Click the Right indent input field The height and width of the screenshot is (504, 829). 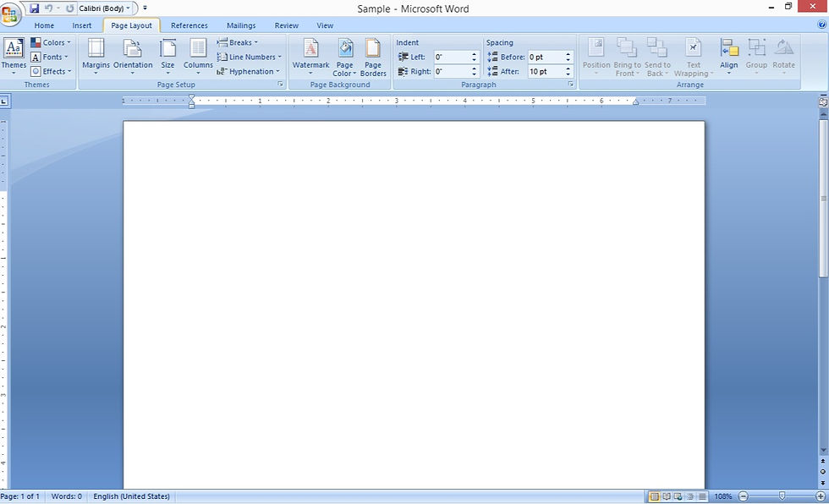point(452,71)
